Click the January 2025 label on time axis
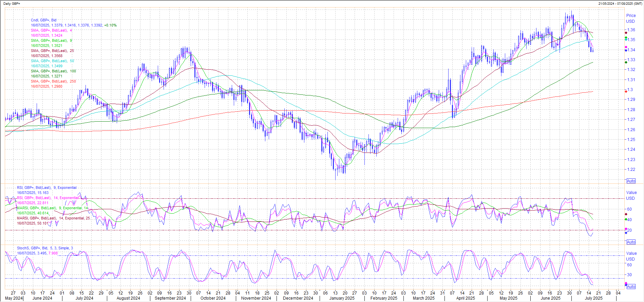The image size is (644, 302). (342, 298)
